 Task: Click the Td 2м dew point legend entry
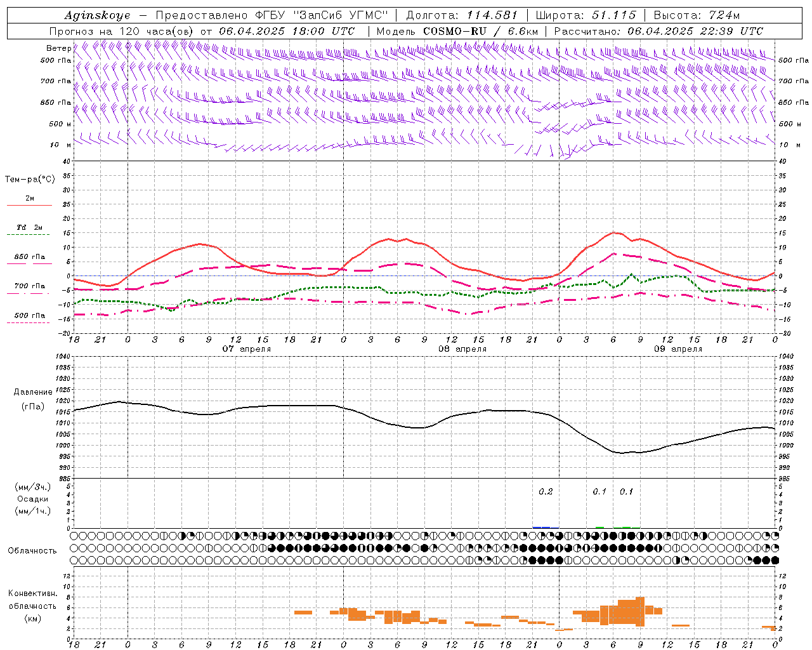[x=30, y=227]
